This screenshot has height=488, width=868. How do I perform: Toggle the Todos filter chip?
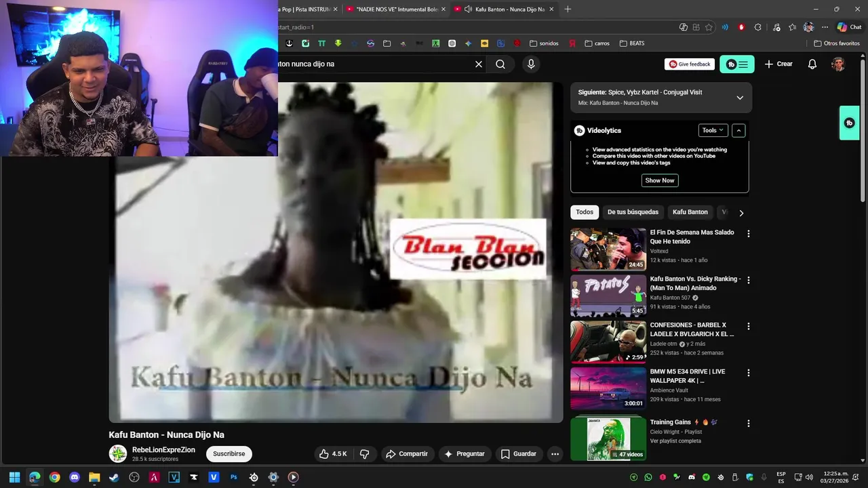[585, 212]
